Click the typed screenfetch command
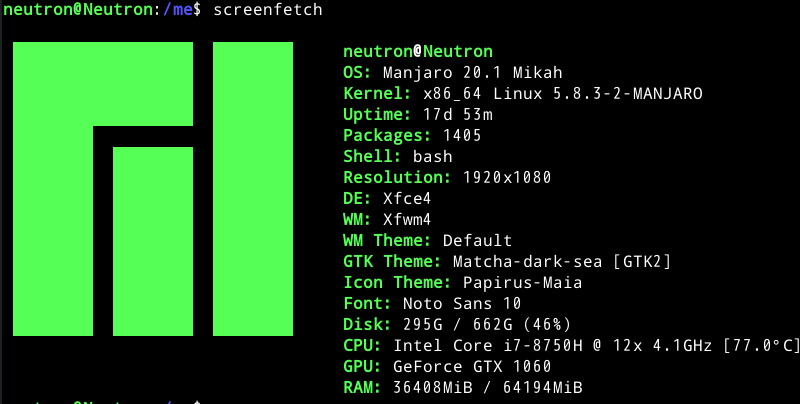The image size is (800, 404). pyautogui.click(x=267, y=9)
